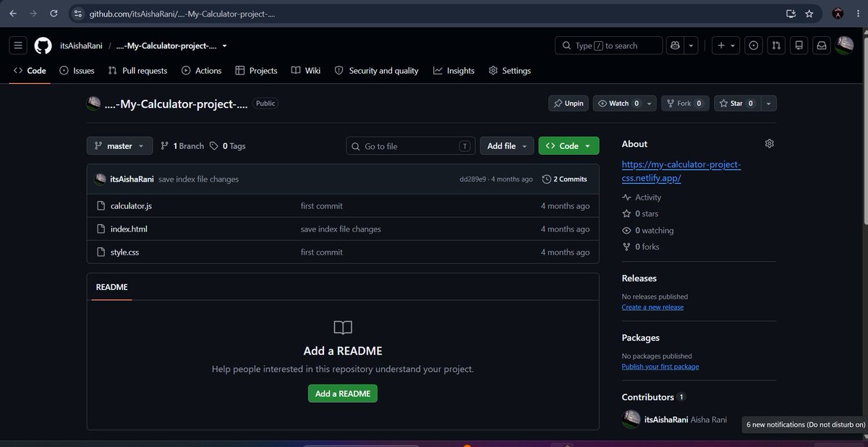The image size is (868, 447).
Task: Open the index.html file
Action: click(129, 229)
